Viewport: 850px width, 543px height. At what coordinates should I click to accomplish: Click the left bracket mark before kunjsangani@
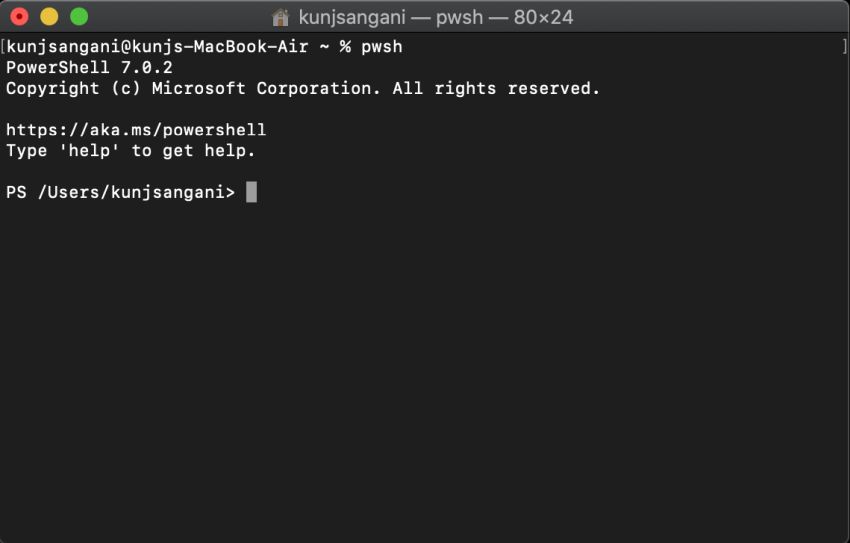click(x=3, y=47)
